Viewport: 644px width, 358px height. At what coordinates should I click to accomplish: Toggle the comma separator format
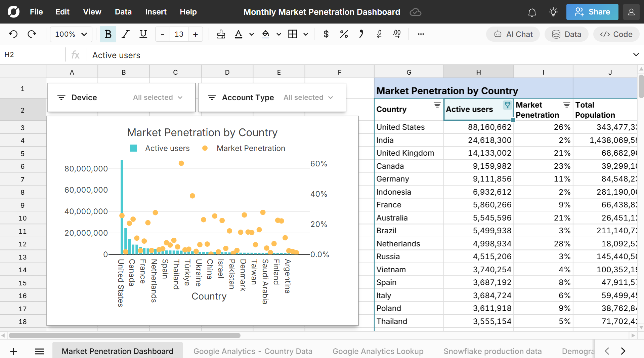point(361,34)
